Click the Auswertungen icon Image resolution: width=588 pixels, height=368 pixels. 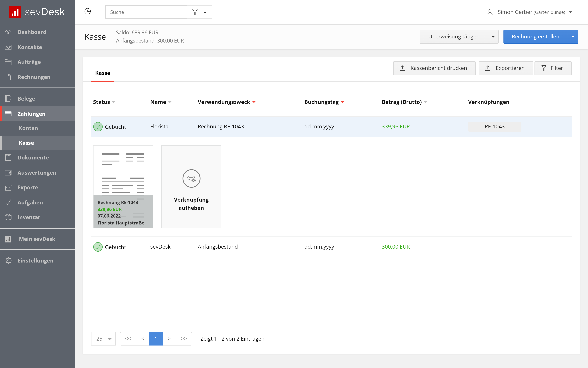click(8, 173)
